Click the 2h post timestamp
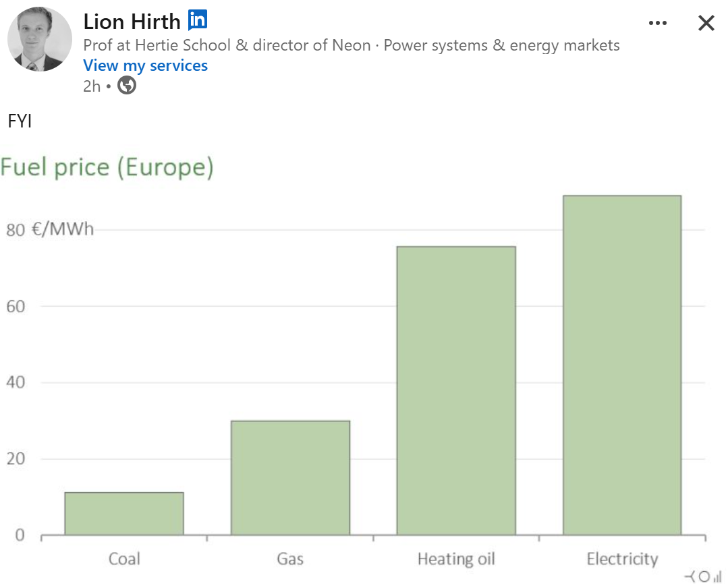The height and width of the screenshot is (584, 728). click(x=92, y=86)
